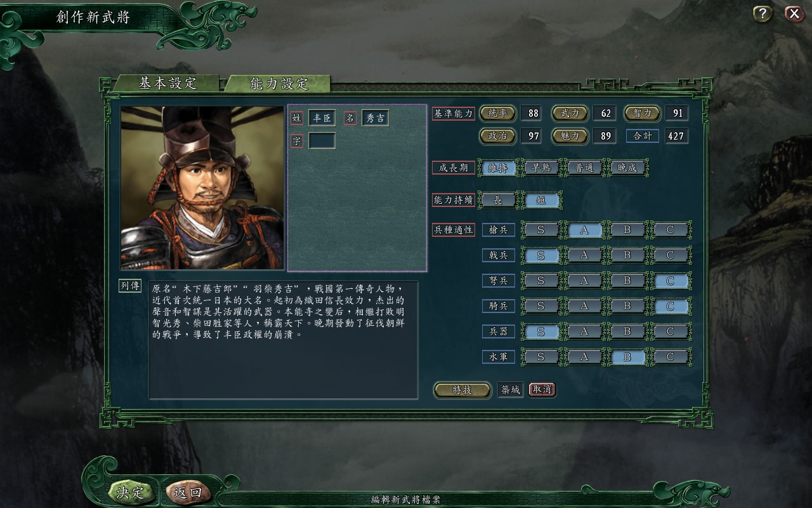This screenshot has height=508, width=812.
Task: Set 水軍 aptitude to C
Action: tap(671, 357)
